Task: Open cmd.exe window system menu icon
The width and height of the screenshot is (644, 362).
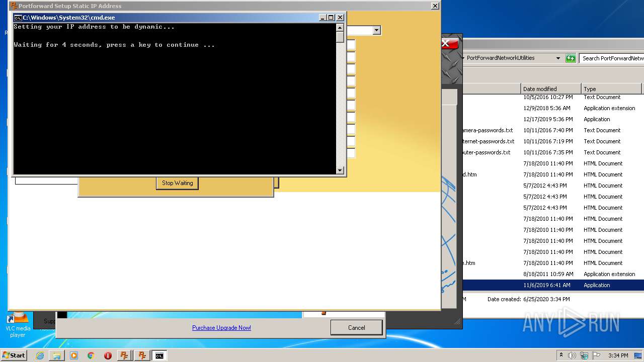Action: pyautogui.click(x=18, y=18)
